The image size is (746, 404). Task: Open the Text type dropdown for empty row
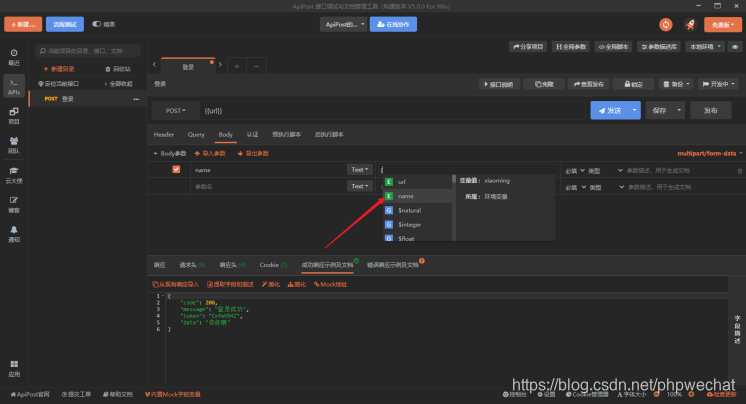point(360,186)
